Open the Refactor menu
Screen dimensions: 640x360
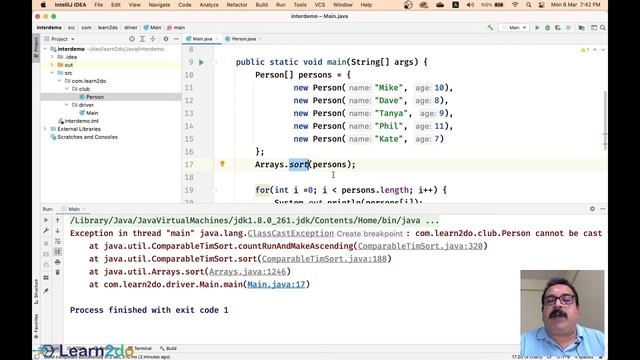(237, 5)
